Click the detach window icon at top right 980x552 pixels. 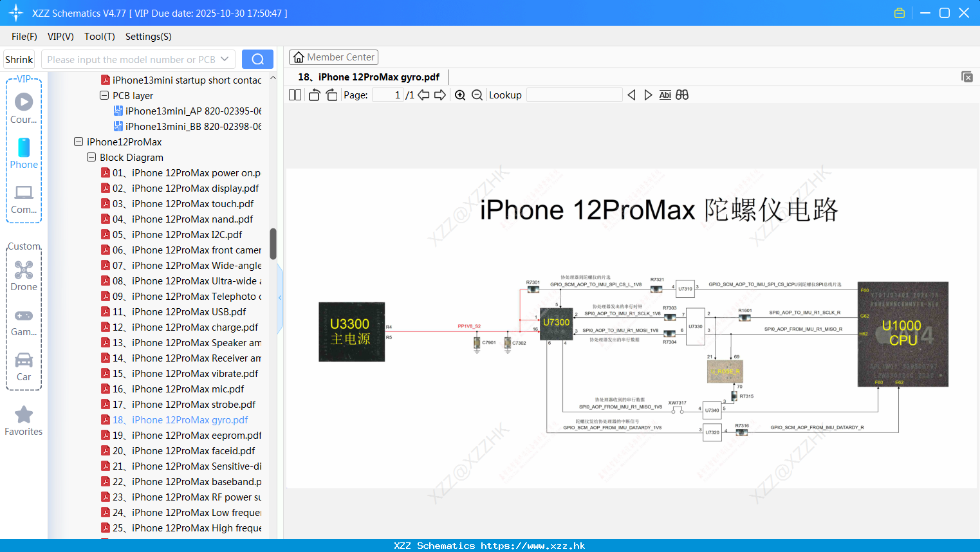click(x=967, y=77)
